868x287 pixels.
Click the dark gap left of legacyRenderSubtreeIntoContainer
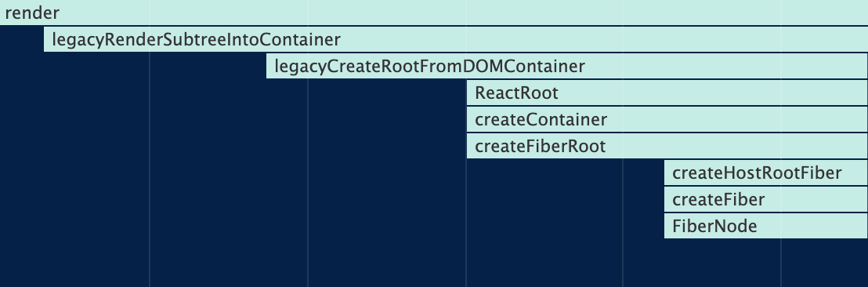[x=22, y=39]
